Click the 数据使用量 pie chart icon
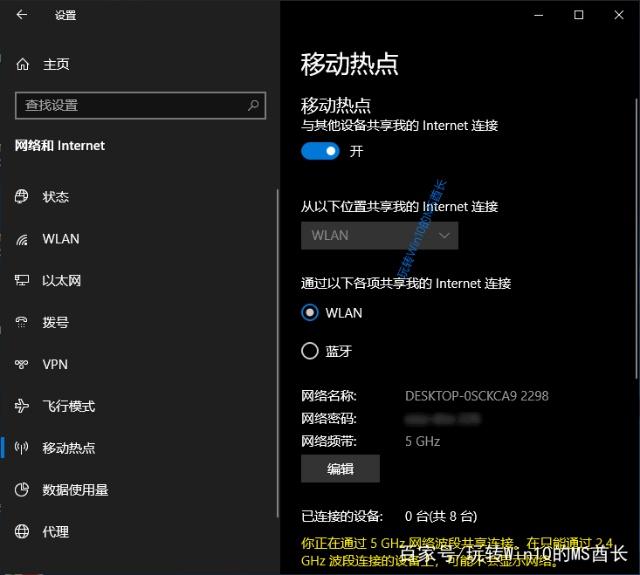 tap(22, 489)
